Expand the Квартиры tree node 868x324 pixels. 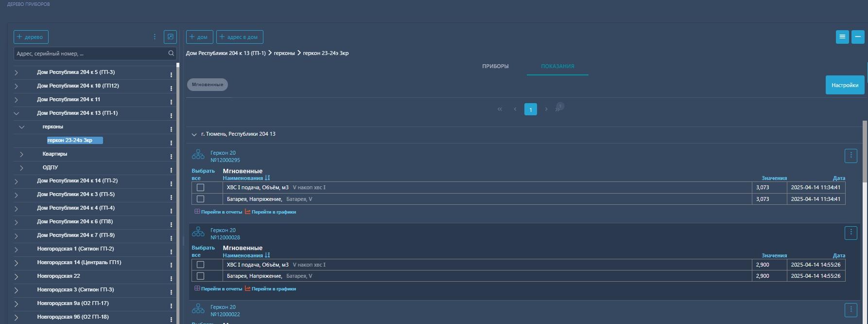tap(21, 154)
